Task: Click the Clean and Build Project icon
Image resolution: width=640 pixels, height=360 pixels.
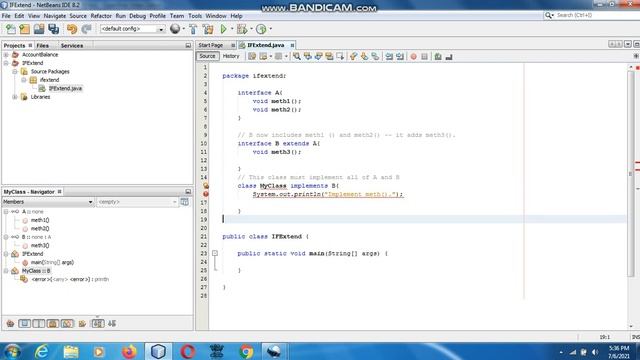Action: (x=208, y=29)
